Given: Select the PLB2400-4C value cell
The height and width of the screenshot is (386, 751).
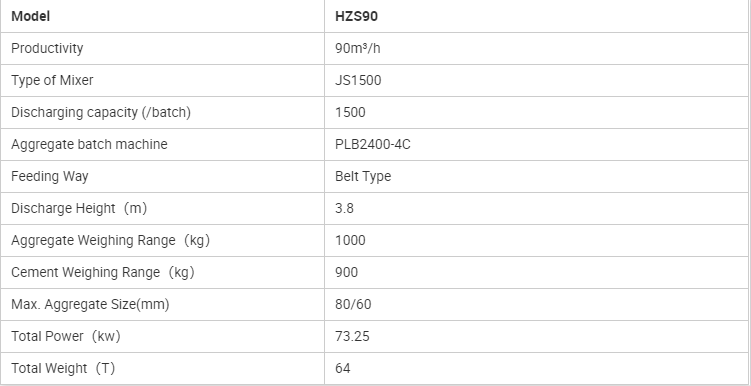Looking at the screenshot, I should 536,144.
